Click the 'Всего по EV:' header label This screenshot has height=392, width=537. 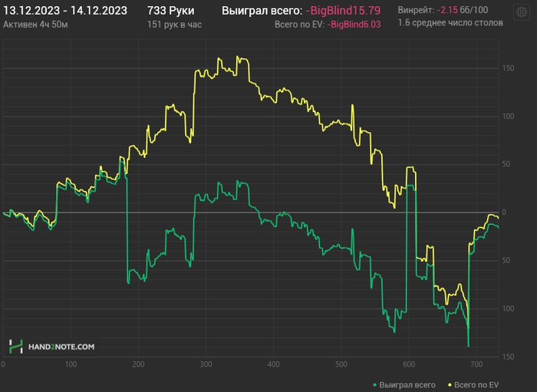(299, 25)
